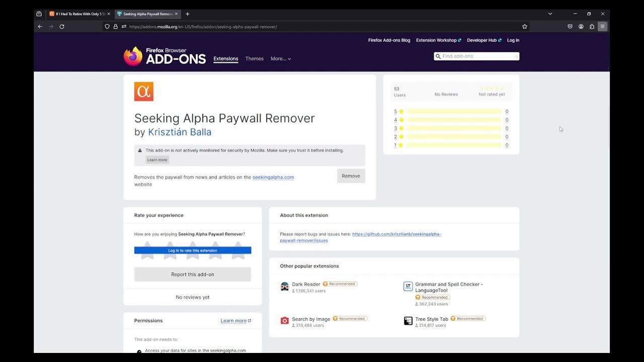
Task: Go forward one page
Action: click(51, 27)
